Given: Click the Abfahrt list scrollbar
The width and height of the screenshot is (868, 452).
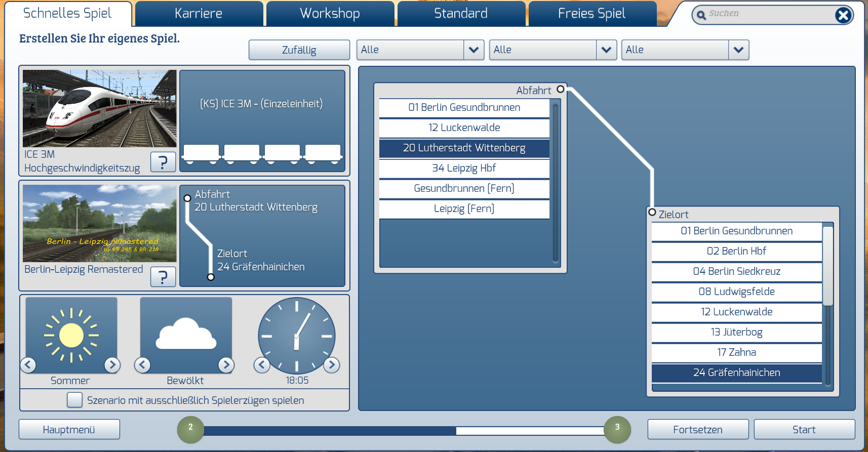Looking at the screenshot, I should 556,183.
